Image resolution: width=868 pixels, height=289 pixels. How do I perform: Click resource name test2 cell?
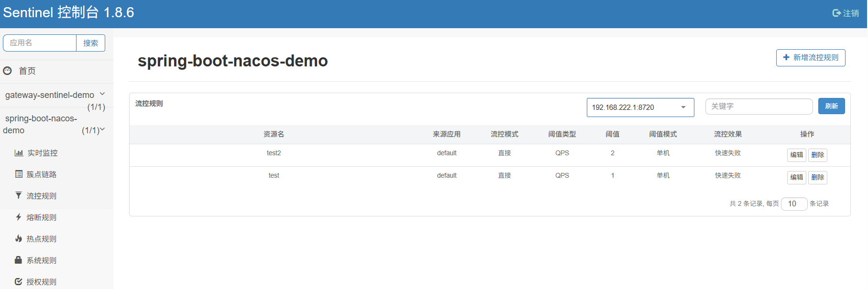[x=274, y=153]
